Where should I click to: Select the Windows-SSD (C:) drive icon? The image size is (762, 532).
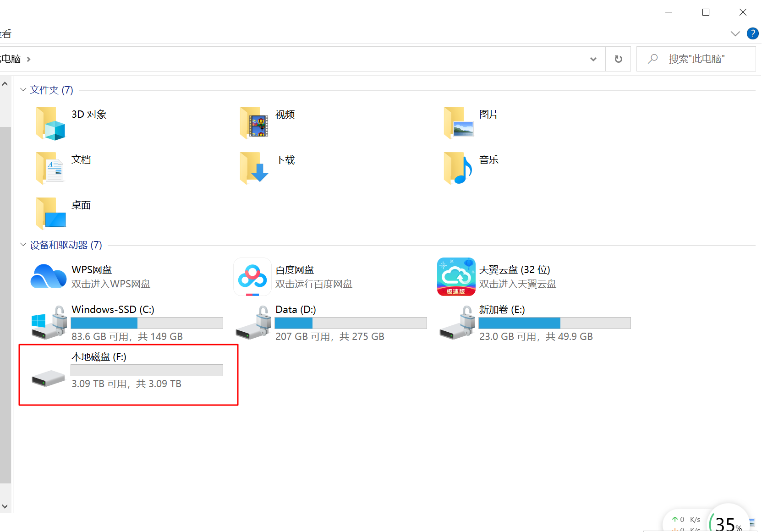pyautogui.click(x=48, y=323)
